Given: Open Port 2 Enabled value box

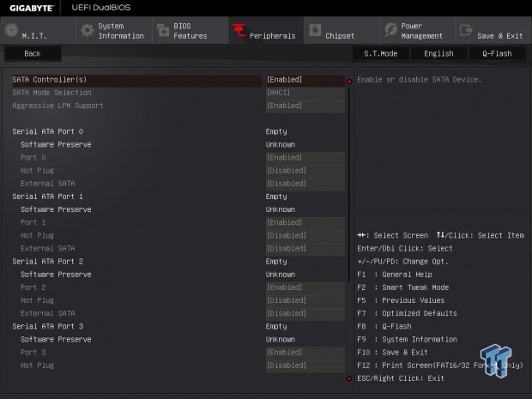Looking at the screenshot, I should tap(305, 287).
